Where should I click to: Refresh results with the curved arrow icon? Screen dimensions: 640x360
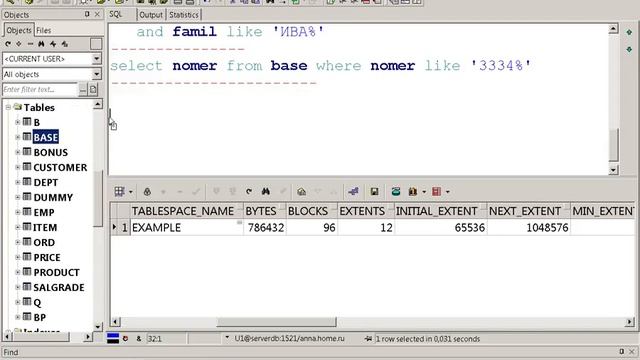249,191
